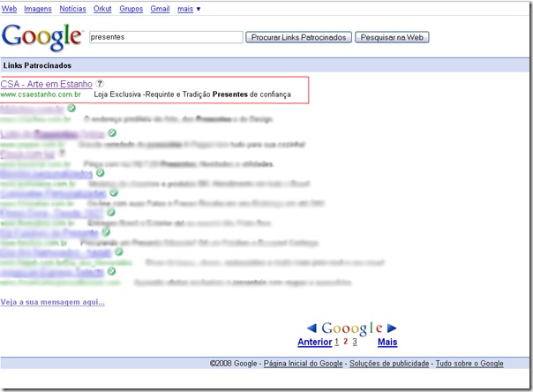
Task: Open Página Inicial do Google footer link
Action: pos(304,364)
